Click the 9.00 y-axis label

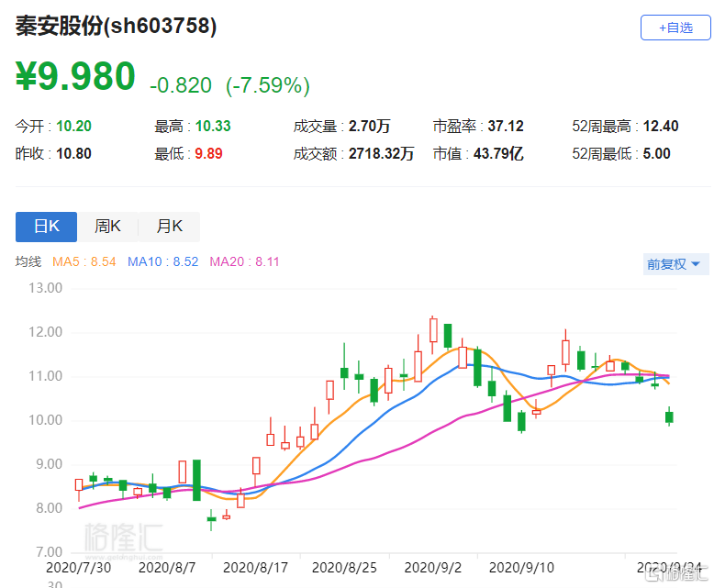(49, 464)
